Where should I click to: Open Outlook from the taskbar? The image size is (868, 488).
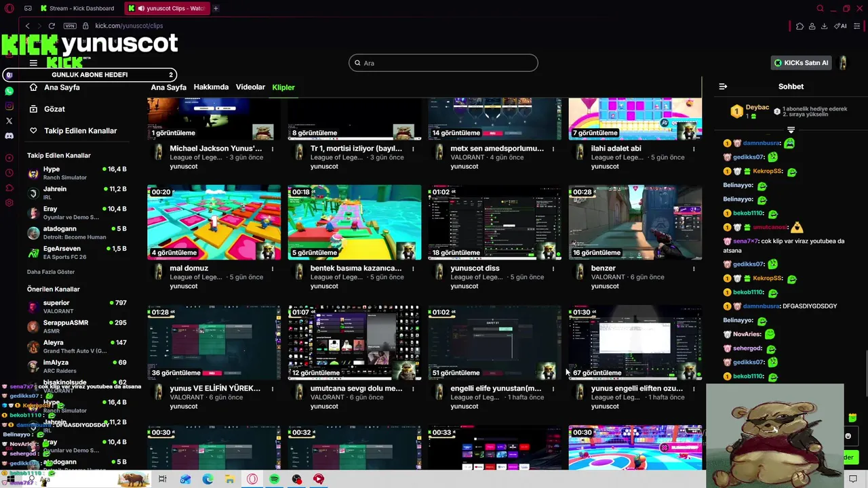pyautogui.click(x=185, y=479)
